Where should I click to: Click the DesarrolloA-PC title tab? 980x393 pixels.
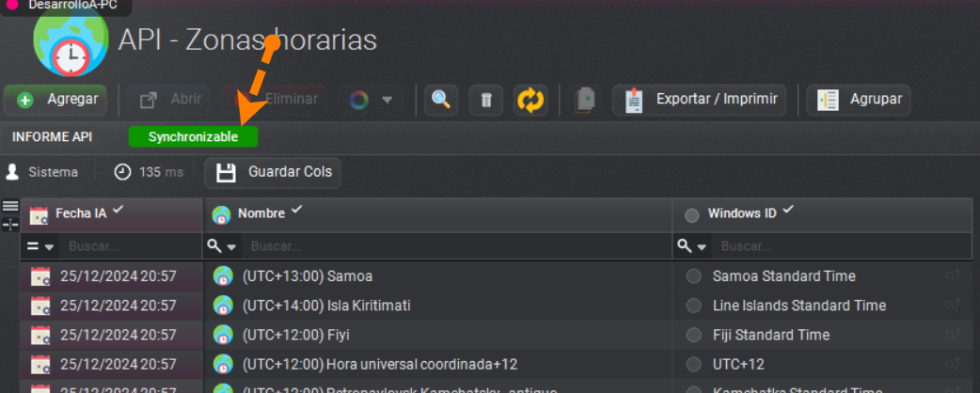(x=66, y=6)
